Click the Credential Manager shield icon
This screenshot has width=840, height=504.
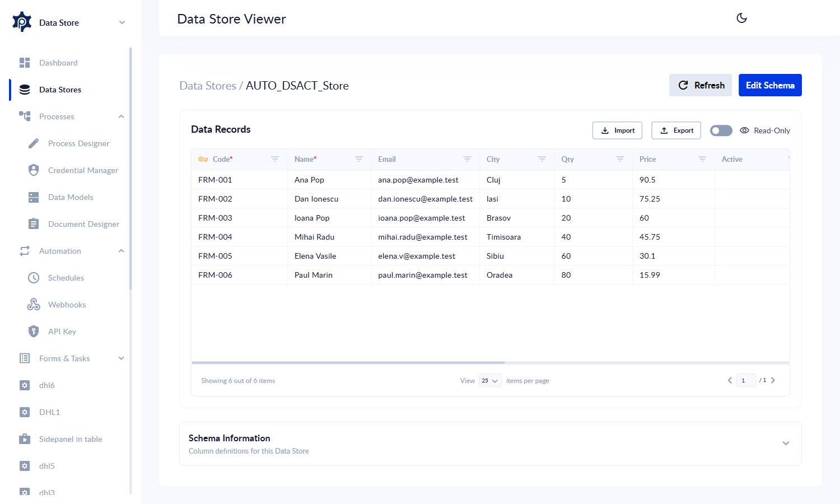click(34, 170)
